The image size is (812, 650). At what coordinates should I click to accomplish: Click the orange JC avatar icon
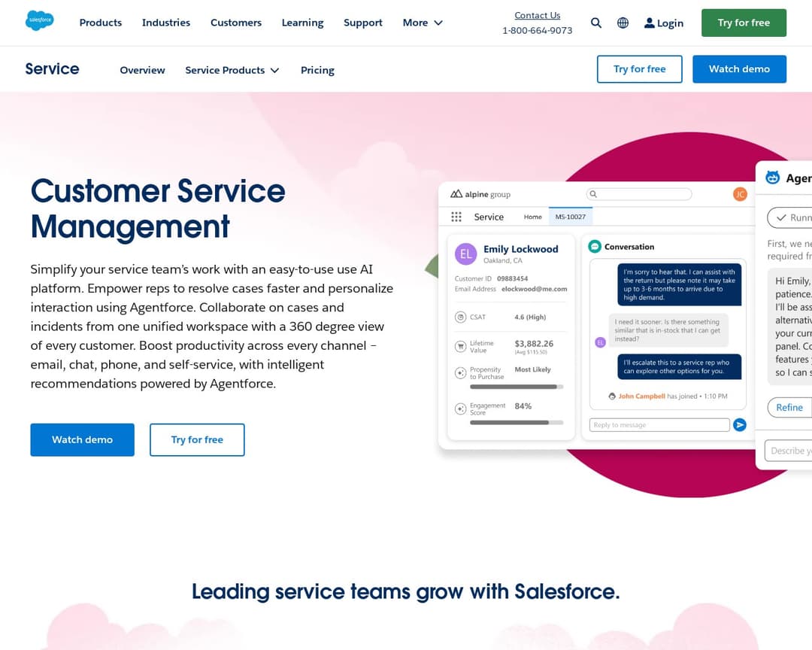[740, 194]
